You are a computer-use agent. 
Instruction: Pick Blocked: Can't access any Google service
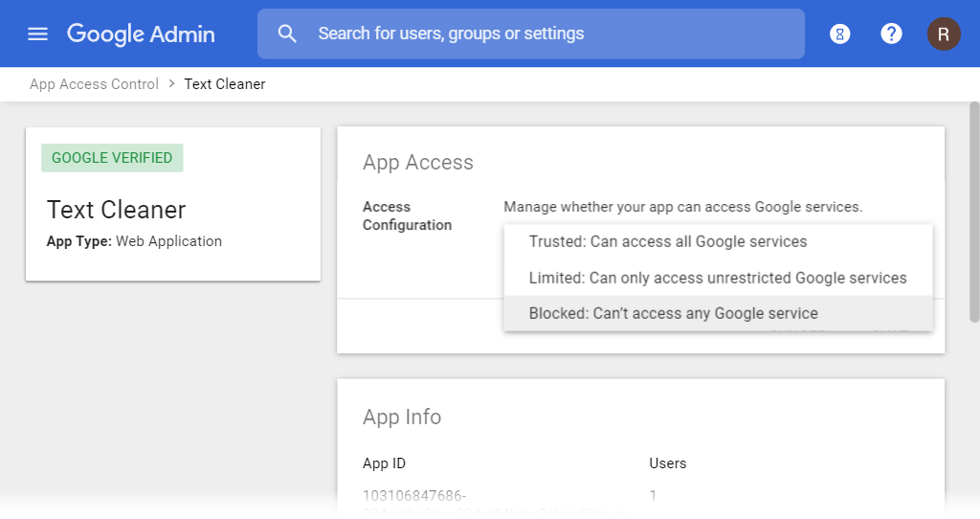click(x=674, y=313)
